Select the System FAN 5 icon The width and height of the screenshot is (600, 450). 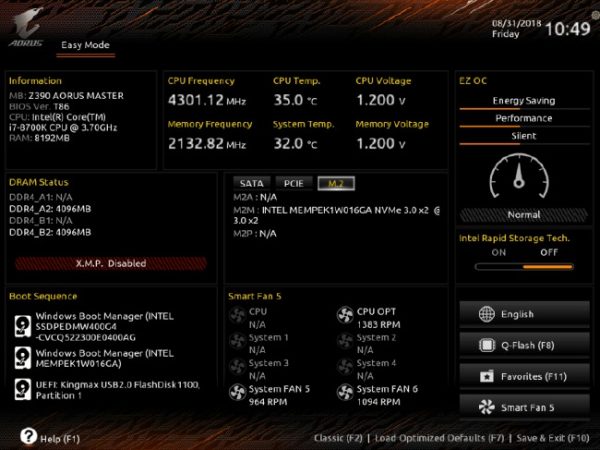237,392
